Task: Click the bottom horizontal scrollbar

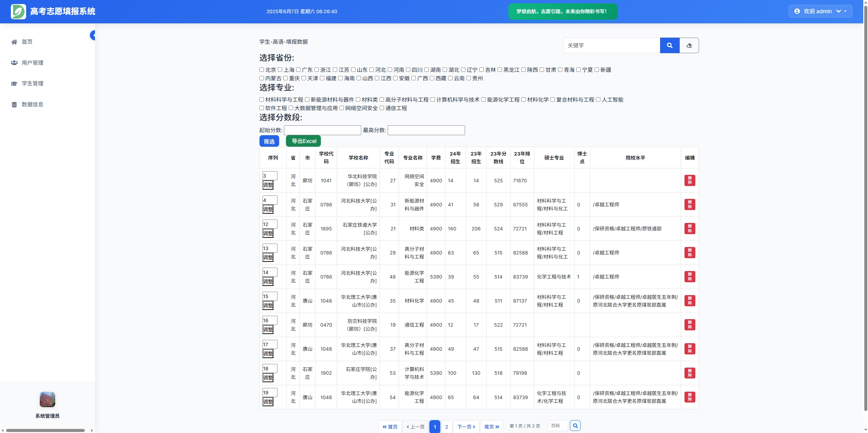Action: [45, 430]
